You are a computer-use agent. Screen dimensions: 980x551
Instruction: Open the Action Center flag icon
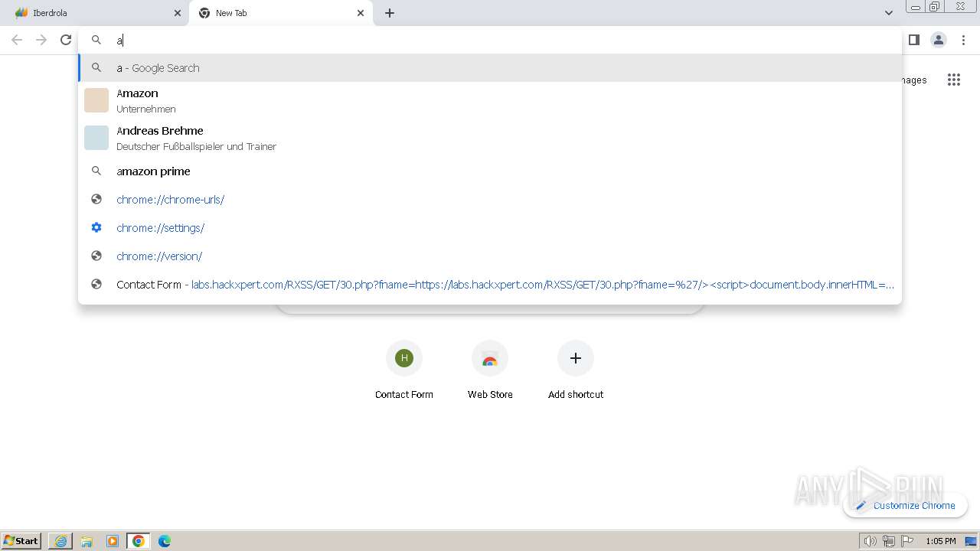(x=907, y=541)
